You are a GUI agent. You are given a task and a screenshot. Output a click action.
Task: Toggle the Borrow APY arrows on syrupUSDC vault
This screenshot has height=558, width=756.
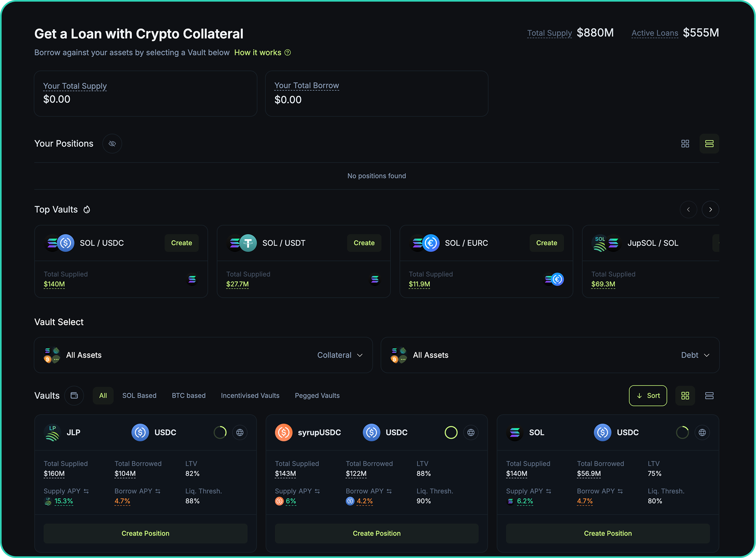tap(390, 491)
